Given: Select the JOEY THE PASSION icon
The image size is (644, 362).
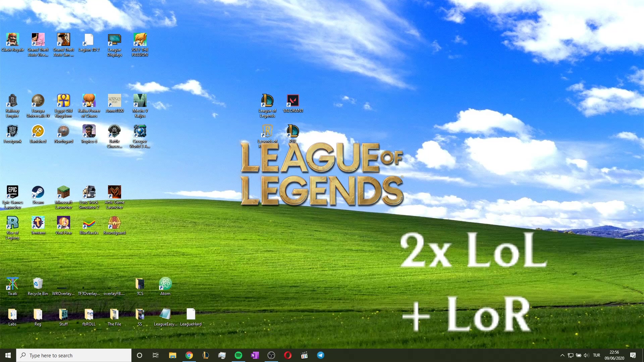Looking at the screenshot, I should coord(140,45).
